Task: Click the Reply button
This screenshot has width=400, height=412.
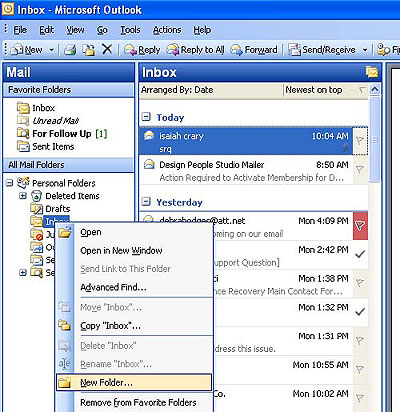Action: [x=142, y=50]
